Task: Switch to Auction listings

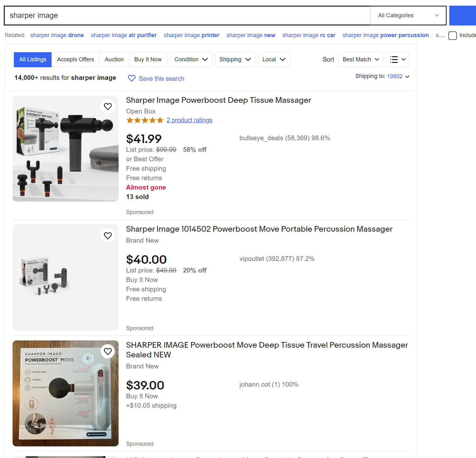Action: click(x=114, y=59)
